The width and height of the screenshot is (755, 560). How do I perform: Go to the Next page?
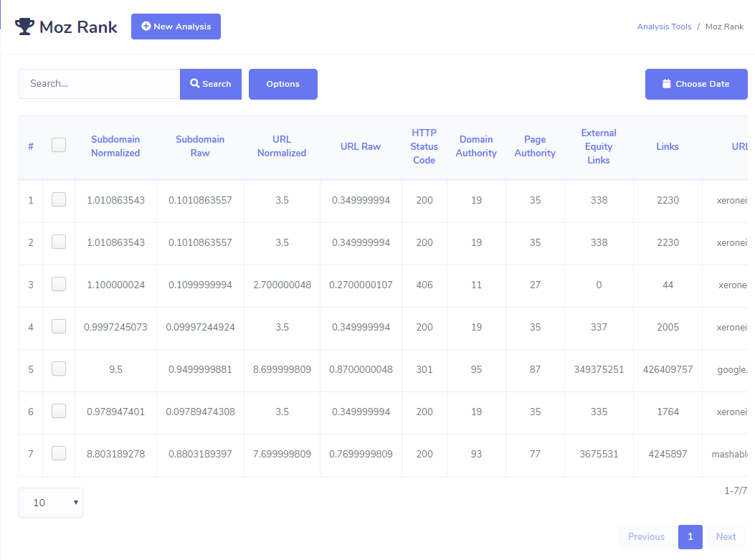point(726,536)
